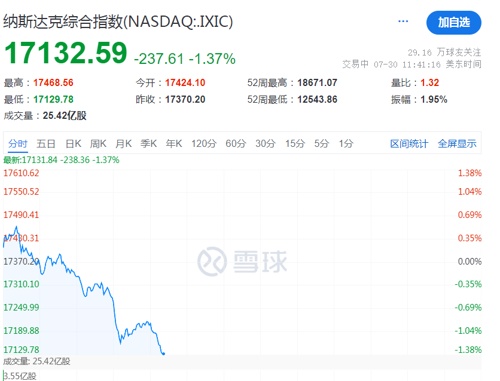Select the 月K monthly chart tab
This screenshot has height=381, width=500.
(123, 144)
